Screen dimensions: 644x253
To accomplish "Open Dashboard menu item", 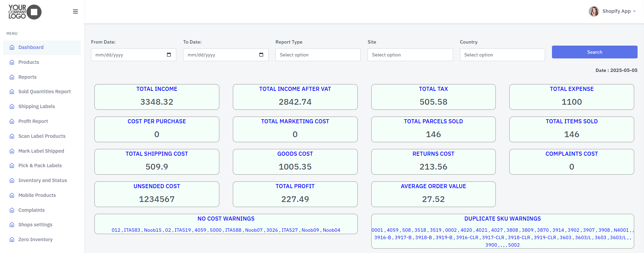I will (x=42, y=47).
